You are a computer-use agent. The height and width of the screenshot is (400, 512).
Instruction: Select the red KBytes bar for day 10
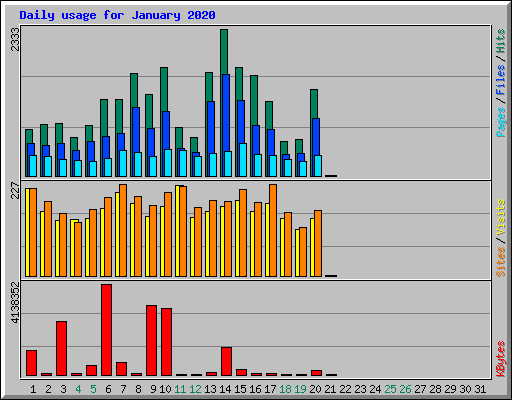tap(166, 342)
